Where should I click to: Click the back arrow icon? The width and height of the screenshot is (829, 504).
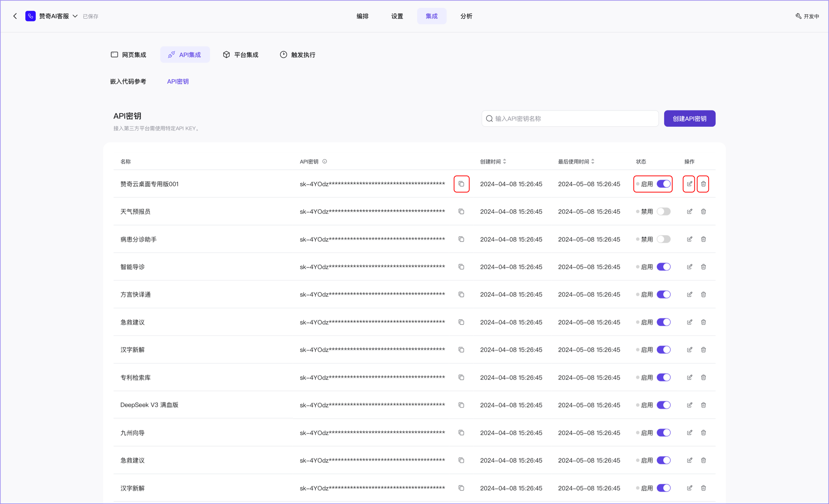pos(15,16)
